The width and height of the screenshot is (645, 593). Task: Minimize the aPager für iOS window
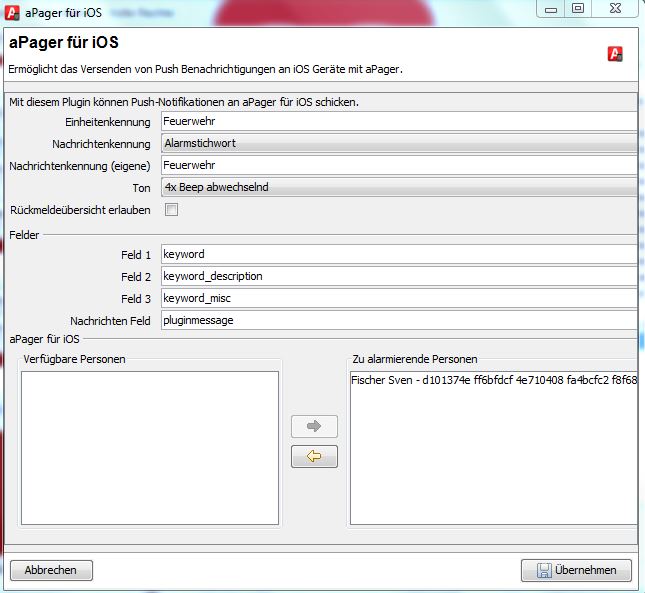pyautogui.click(x=549, y=8)
